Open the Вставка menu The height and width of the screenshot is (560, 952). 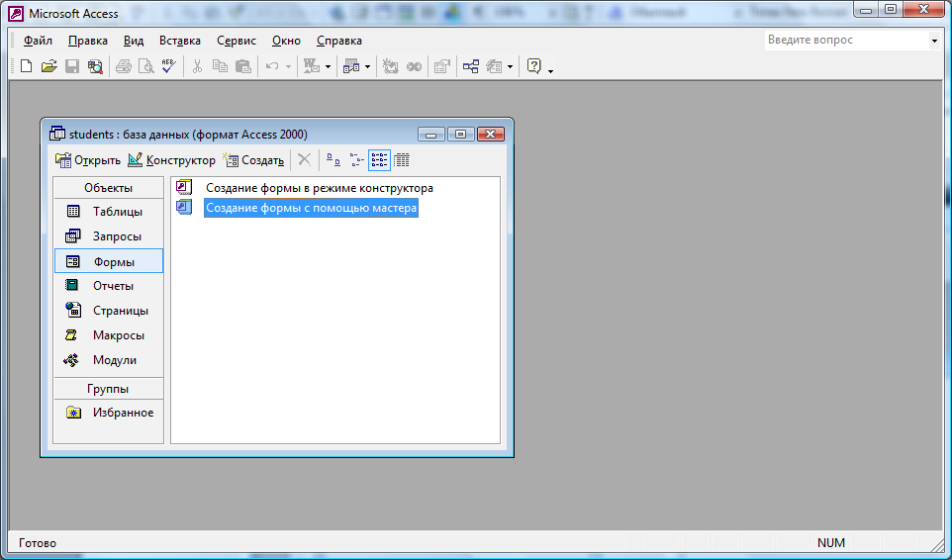click(180, 41)
